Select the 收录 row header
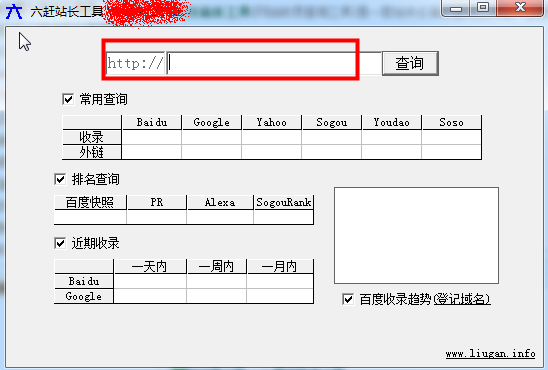Screen dimensions: 548x370 point(92,137)
